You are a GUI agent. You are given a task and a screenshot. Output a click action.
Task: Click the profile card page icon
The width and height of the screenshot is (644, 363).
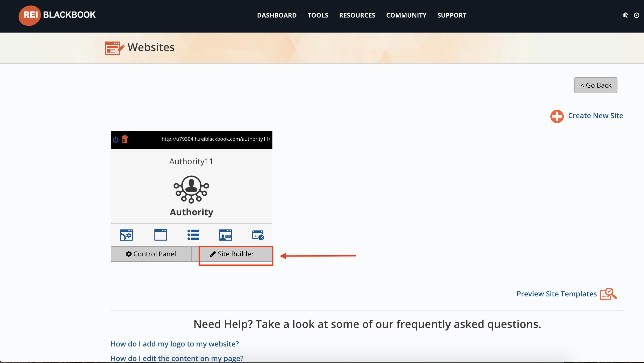225,235
